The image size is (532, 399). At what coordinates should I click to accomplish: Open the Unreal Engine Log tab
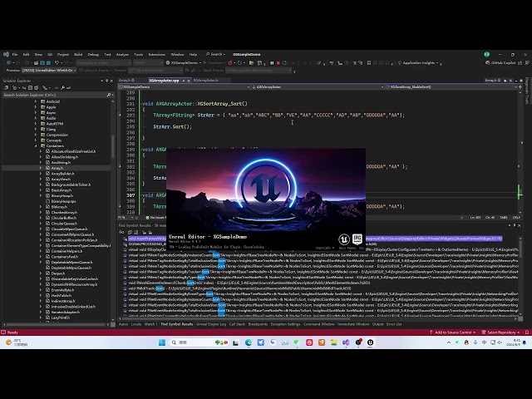point(211,324)
